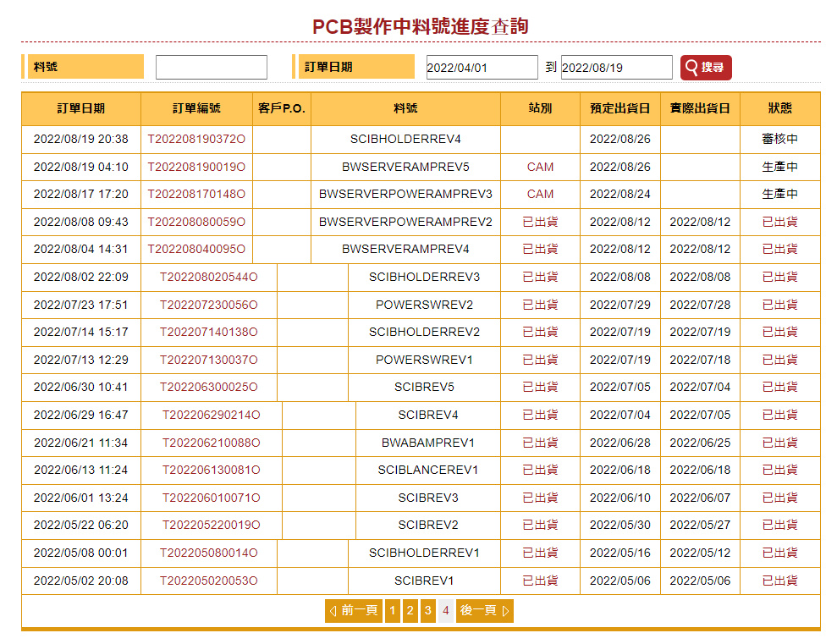The image size is (837, 644).
Task: Select part number SCIBREV4 cell
Action: pos(428,415)
